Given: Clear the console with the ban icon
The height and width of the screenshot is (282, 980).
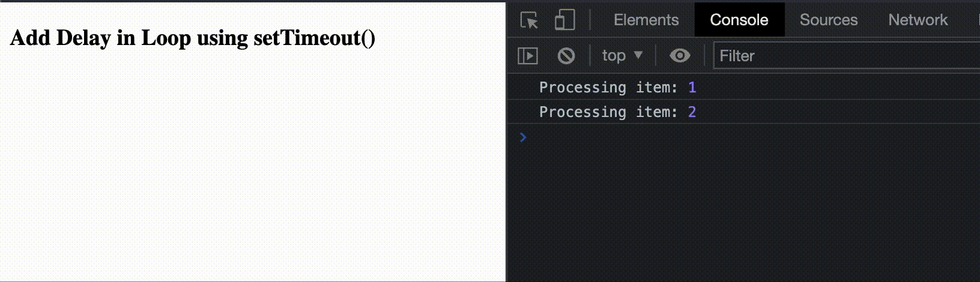Looking at the screenshot, I should tap(566, 56).
